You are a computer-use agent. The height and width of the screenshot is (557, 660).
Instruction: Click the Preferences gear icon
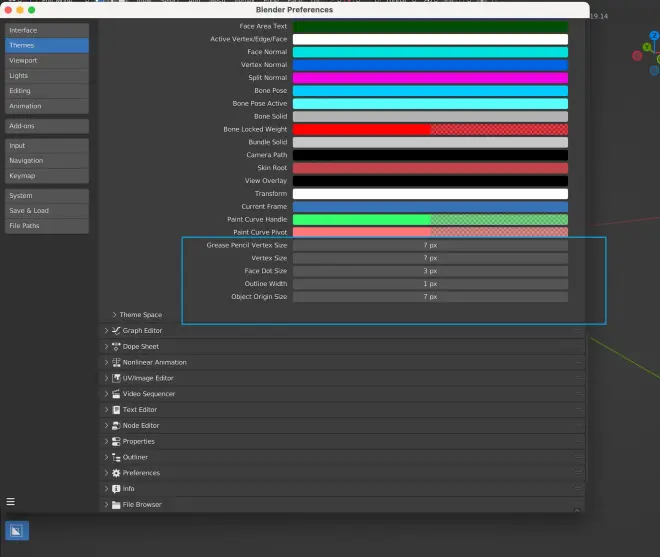click(x=116, y=473)
